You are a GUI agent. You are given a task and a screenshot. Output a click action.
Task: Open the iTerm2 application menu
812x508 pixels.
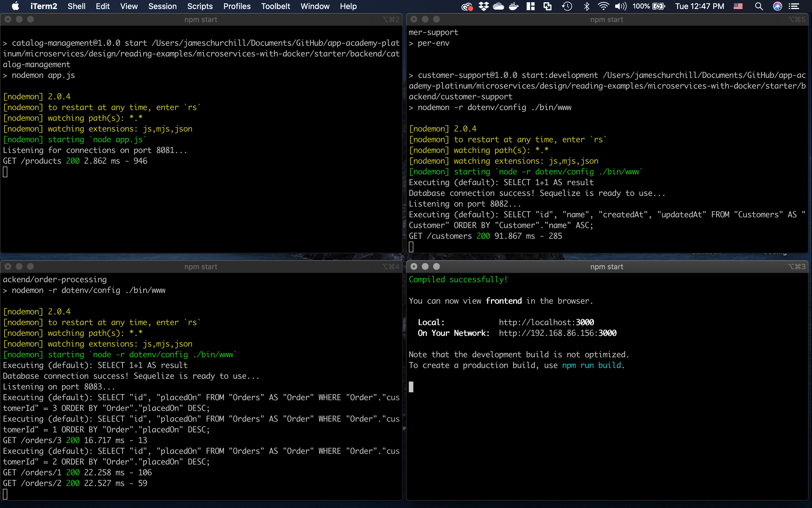pyautogui.click(x=44, y=6)
